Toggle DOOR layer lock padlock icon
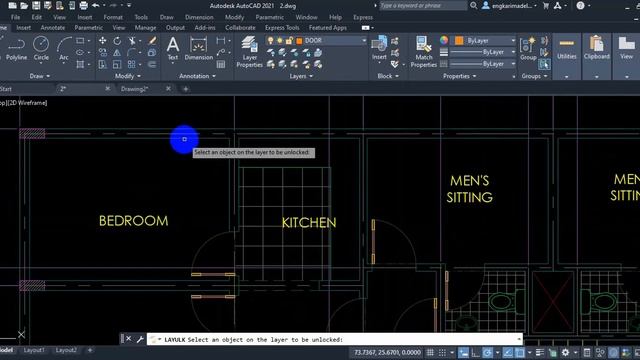Viewport: 640px width, 360px height. (x=289, y=40)
